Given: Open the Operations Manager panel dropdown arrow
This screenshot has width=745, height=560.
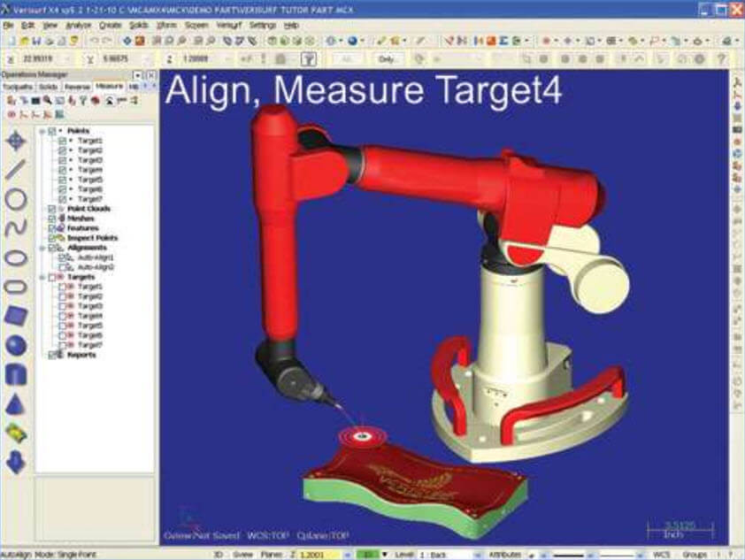Looking at the screenshot, I should (138, 75).
